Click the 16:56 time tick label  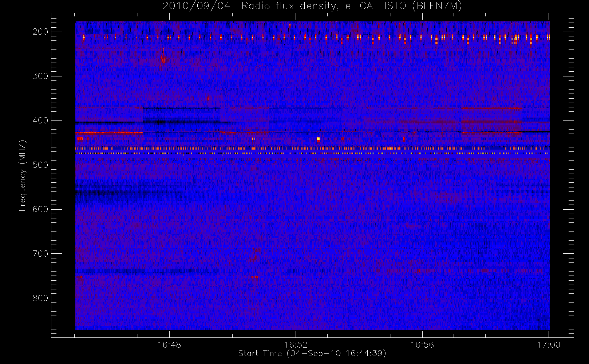pos(422,345)
